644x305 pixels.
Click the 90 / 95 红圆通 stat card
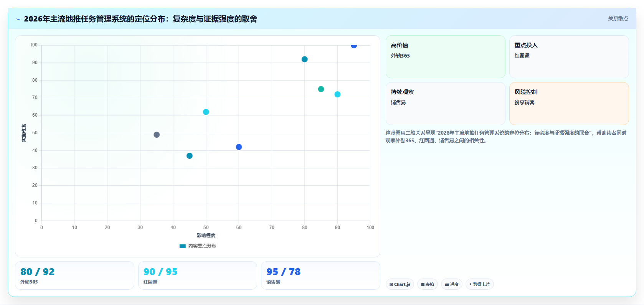(x=197, y=275)
